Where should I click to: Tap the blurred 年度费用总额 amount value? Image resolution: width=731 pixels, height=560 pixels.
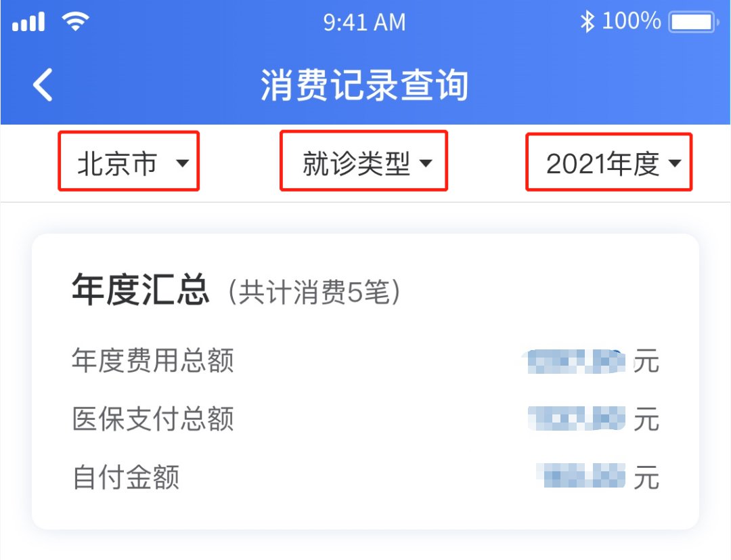tap(575, 361)
